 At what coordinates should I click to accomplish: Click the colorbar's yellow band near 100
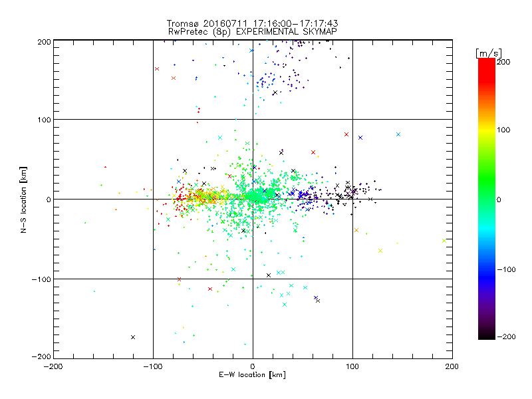click(x=487, y=130)
